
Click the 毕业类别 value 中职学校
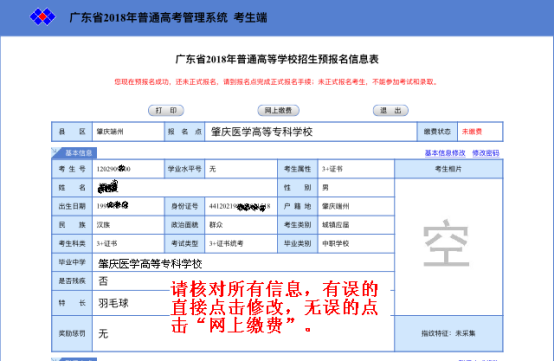click(x=335, y=244)
